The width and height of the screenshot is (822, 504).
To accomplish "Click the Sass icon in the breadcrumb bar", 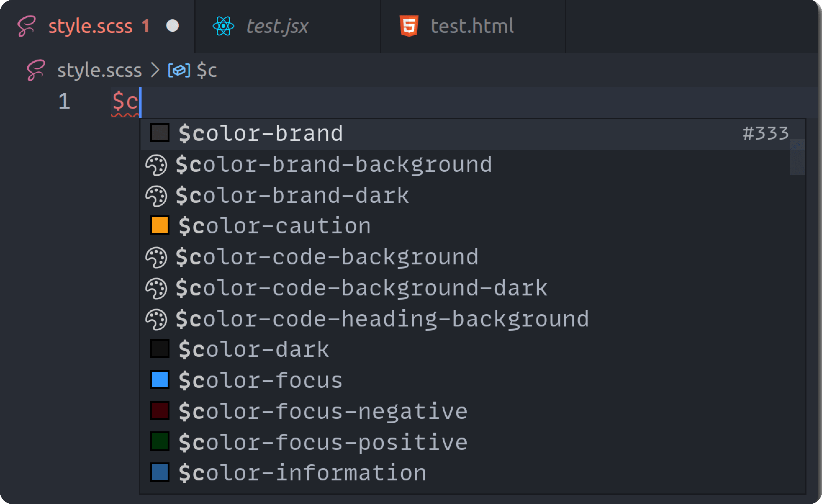I will (x=36, y=70).
